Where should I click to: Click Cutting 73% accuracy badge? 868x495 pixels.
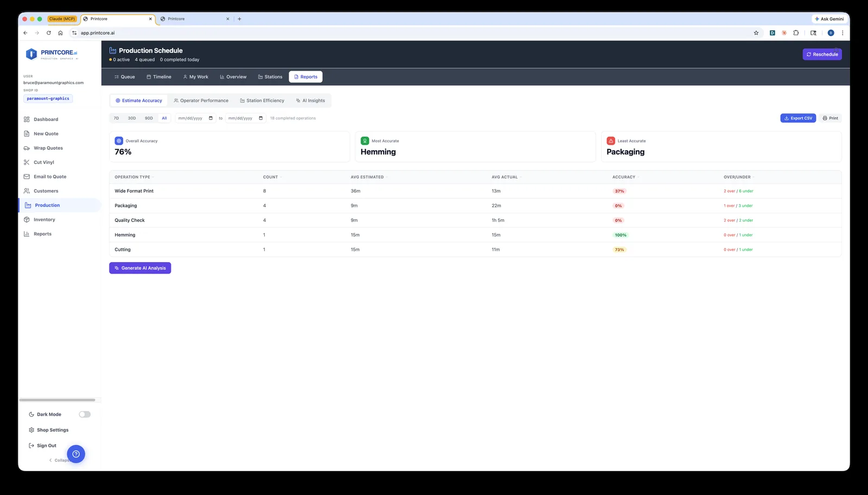(620, 250)
